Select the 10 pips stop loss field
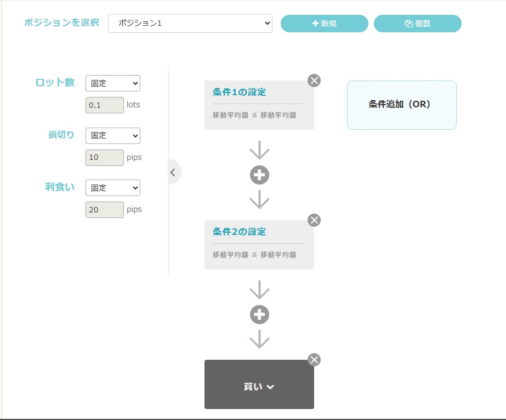Viewport: 506px width, 420px height. (104, 157)
